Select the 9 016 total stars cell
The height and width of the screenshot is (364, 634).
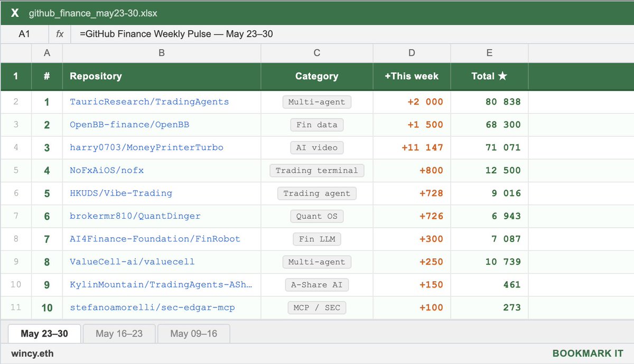[489, 193]
